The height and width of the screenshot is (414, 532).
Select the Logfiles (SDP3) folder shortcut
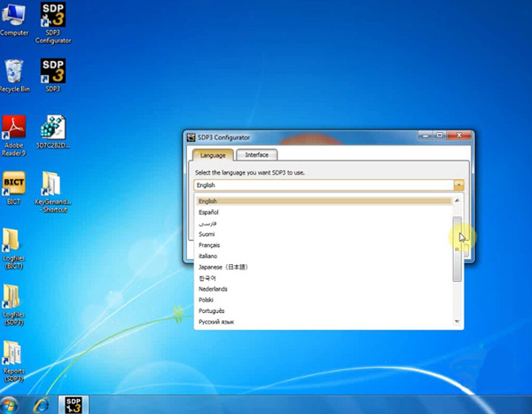tap(13, 305)
